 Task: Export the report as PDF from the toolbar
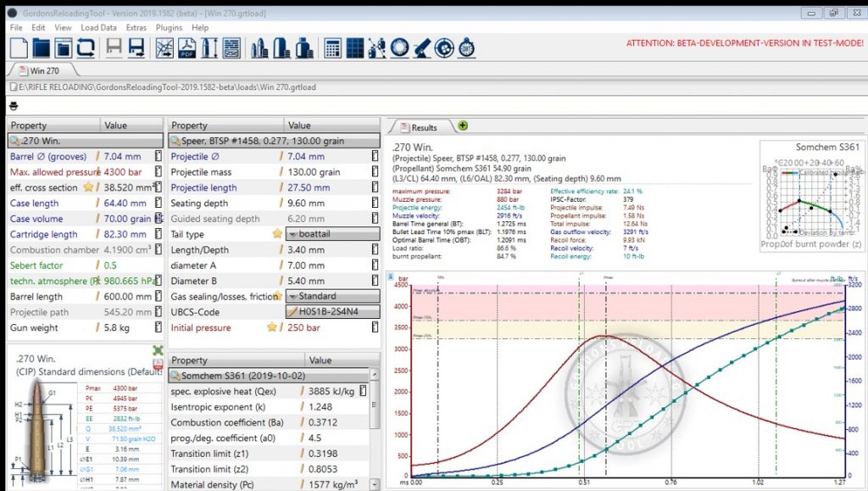coord(186,48)
